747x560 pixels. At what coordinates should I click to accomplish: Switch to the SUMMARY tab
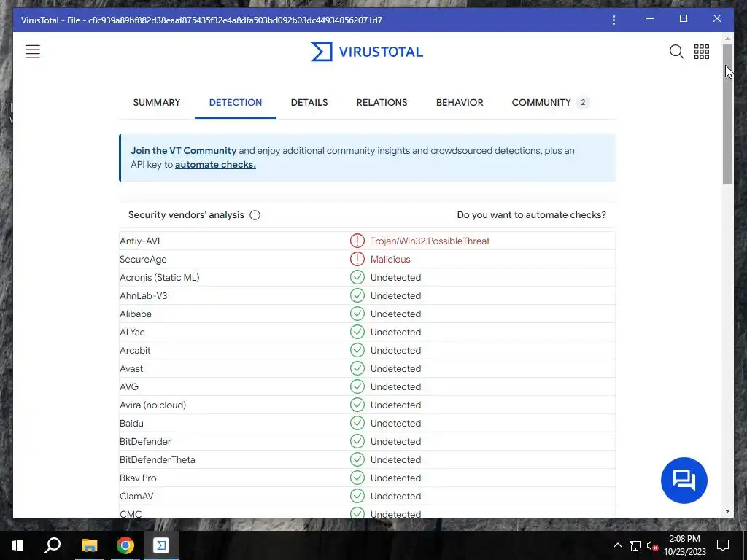pos(157,102)
